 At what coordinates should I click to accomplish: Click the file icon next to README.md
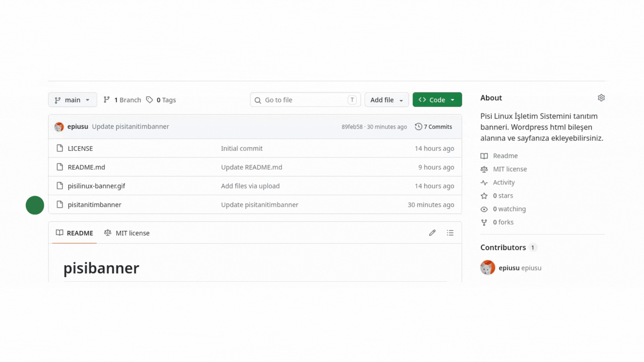click(x=60, y=167)
